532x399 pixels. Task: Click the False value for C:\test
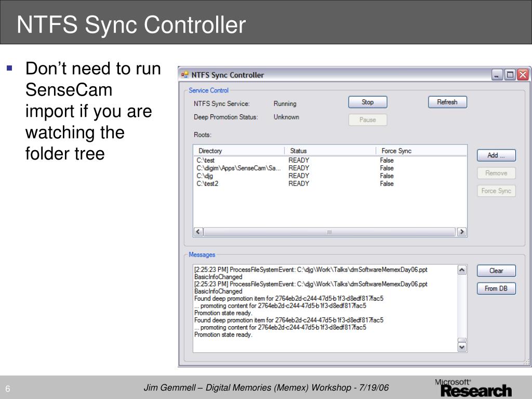pyautogui.click(x=387, y=160)
